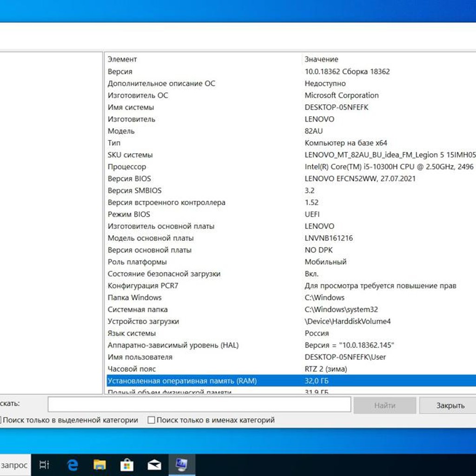Select the Роль платформы row
Image resolution: width=476 pixels, height=476 pixels.
291,262
